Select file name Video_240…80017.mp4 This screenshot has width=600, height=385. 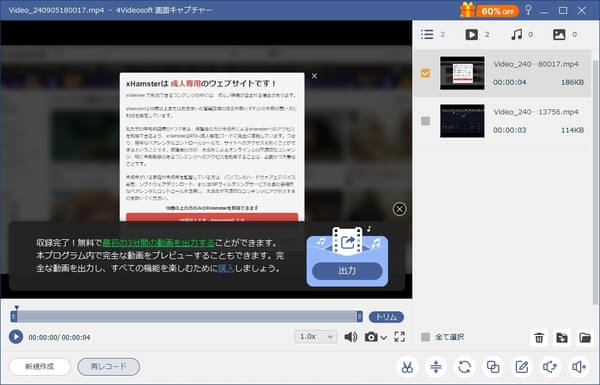tap(536, 64)
